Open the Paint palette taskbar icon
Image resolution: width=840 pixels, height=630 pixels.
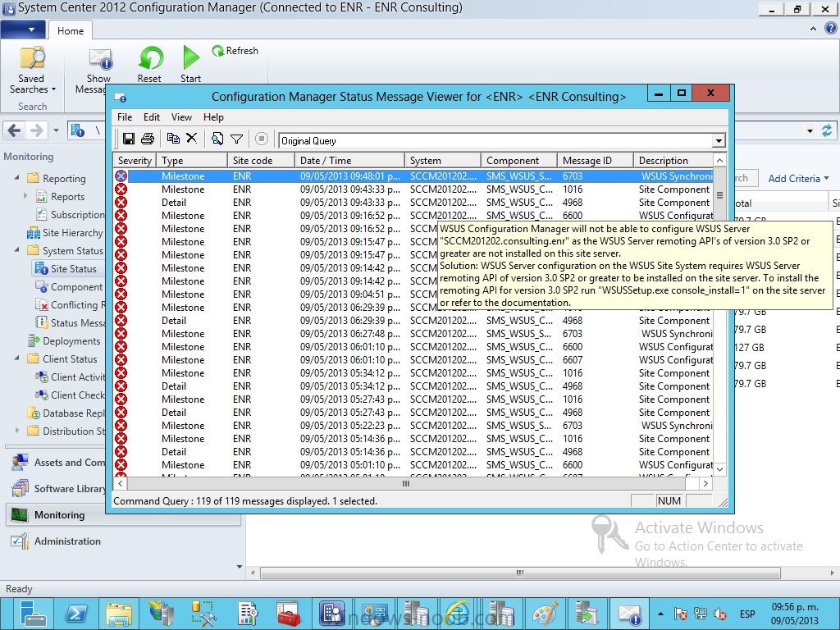click(x=545, y=614)
